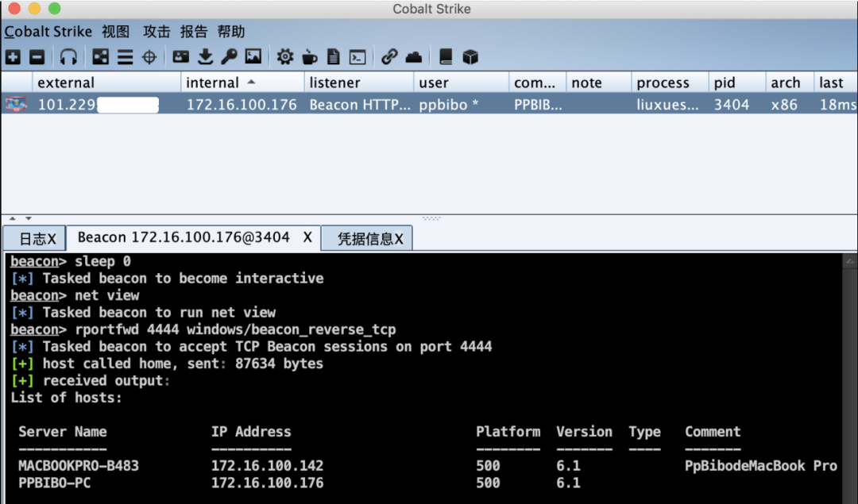Select the x86 arch cell

tap(790, 104)
